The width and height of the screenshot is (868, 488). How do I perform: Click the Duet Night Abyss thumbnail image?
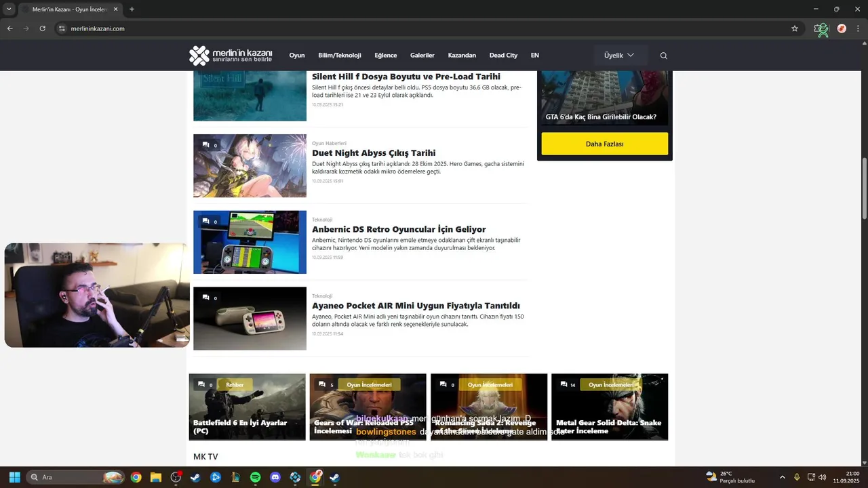pyautogui.click(x=250, y=166)
